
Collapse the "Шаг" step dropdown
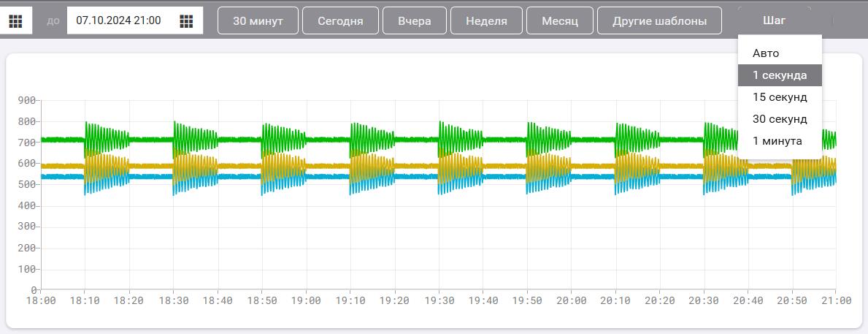[x=774, y=20]
